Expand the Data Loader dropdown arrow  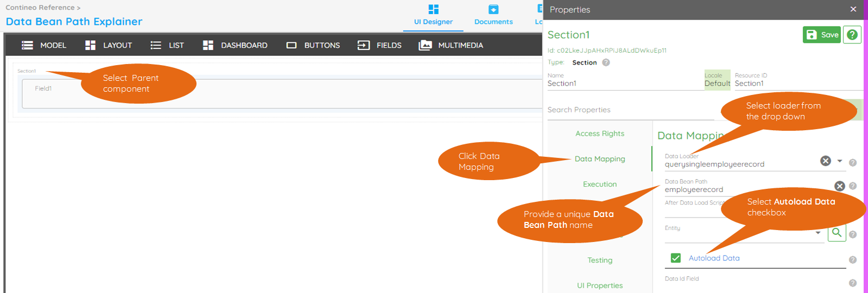pos(840,161)
